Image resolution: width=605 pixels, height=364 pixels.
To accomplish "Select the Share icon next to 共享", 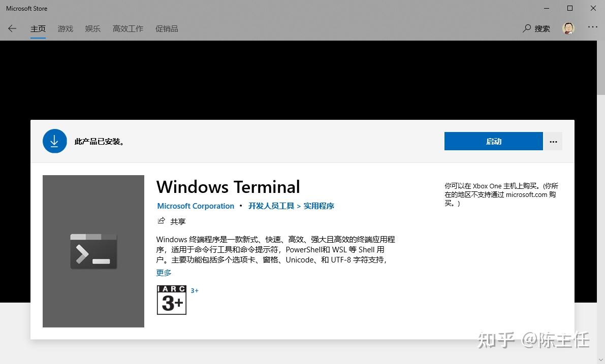I will (x=161, y=220).
